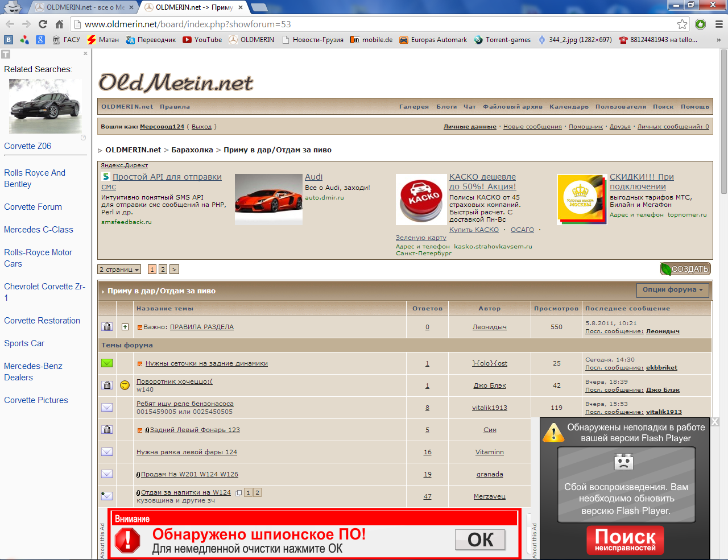Open the Chrome menu hamburger icon
728x560 pixels.
[719, 24]
